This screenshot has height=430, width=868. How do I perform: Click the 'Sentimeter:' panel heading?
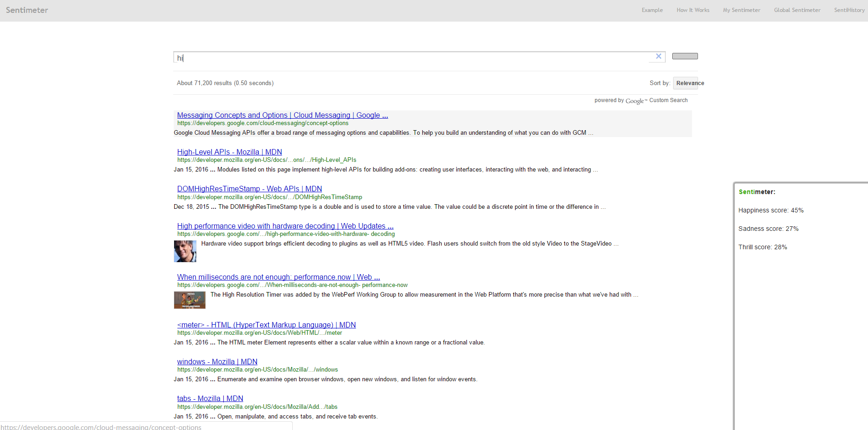[757, 192]
